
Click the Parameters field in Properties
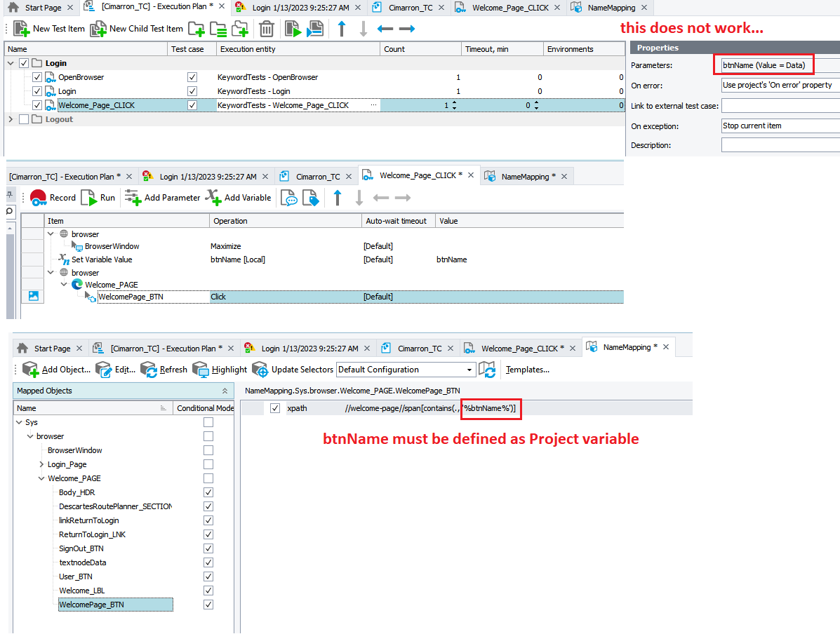tap(779, 65)
